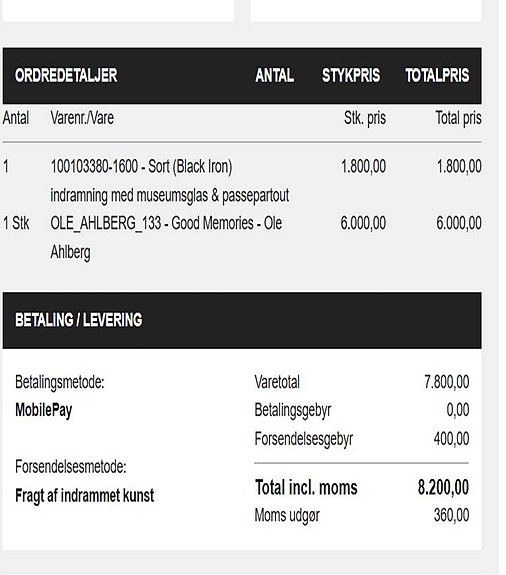Select the ANTAL column header
The height and width of the screenshot is (575, 506).
(274, 76)
